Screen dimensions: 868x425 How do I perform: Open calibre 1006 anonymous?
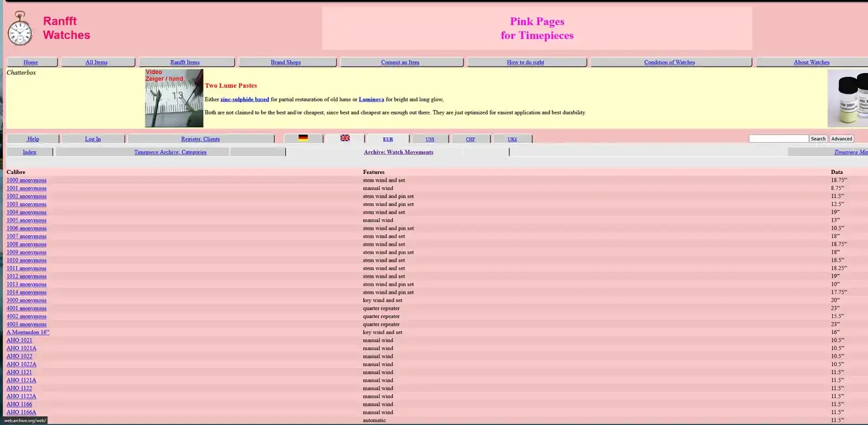pos(27,228)
